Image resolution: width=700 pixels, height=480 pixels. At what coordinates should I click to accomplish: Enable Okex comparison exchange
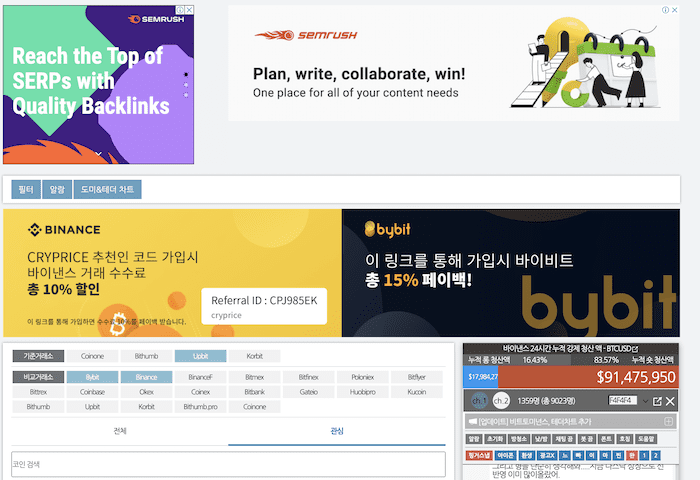coord(146,392)
